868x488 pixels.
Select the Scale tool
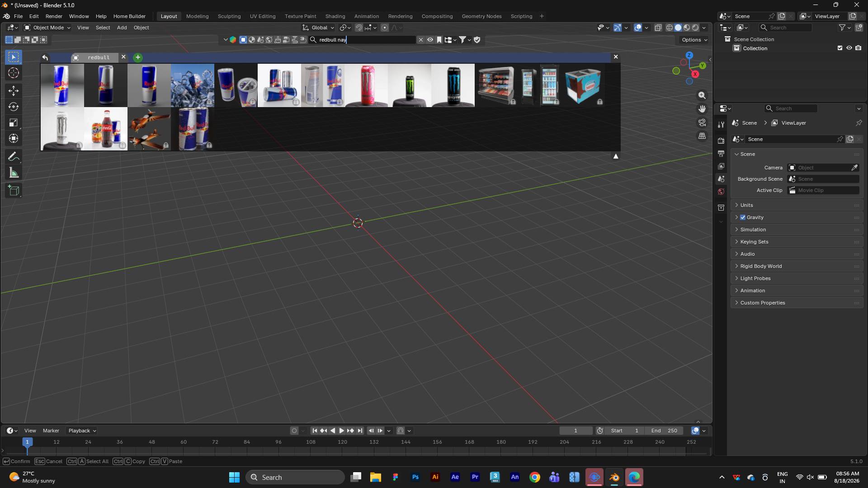(x=14, y=123)
